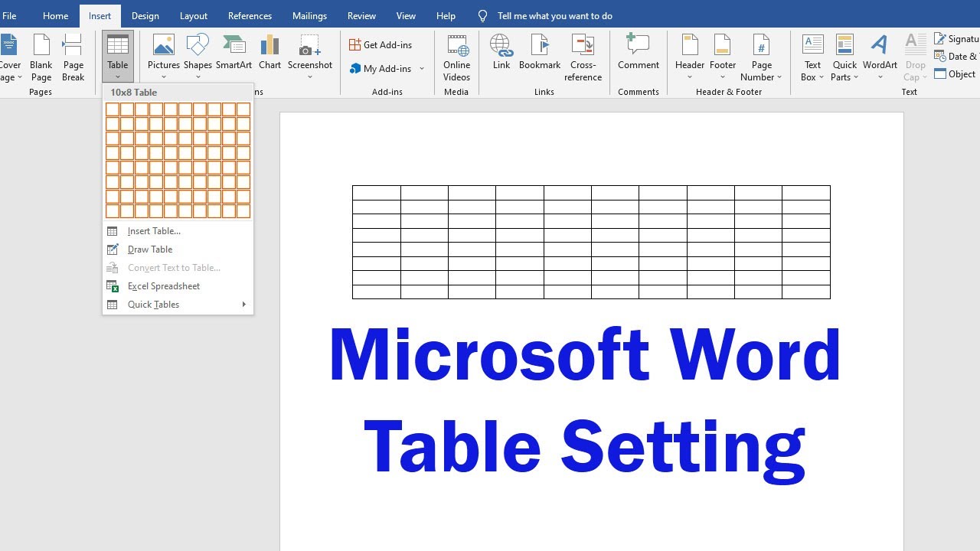Open Quick Parts menu
980x551 pixels.
pyautogui.click(x=844, y=57)
